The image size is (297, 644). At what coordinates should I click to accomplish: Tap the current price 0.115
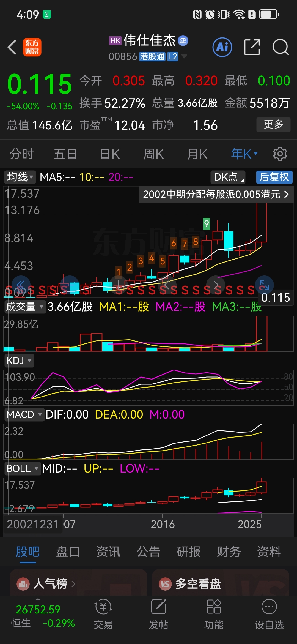click(x=40, y=84)
